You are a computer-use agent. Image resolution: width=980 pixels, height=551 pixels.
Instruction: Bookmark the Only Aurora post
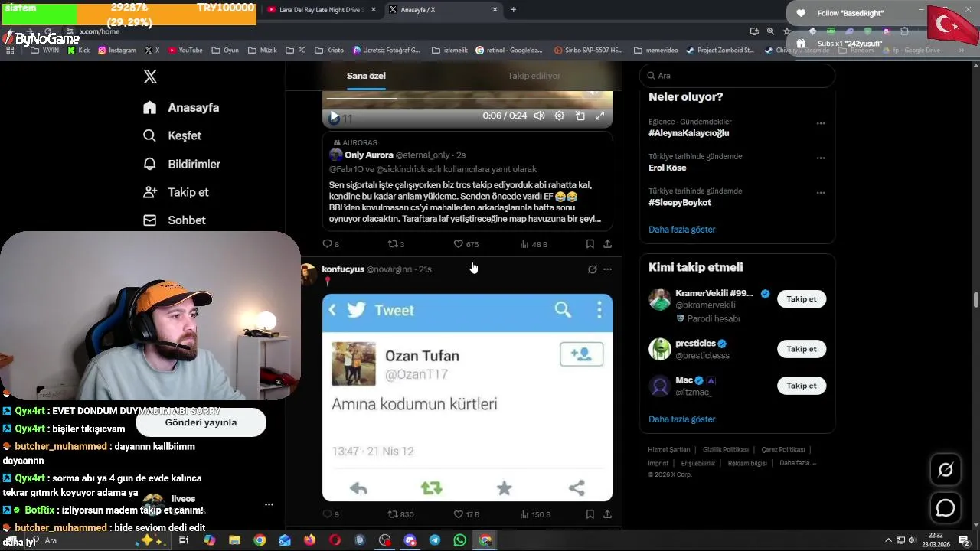pyautogui.click(x=590, y=244)
